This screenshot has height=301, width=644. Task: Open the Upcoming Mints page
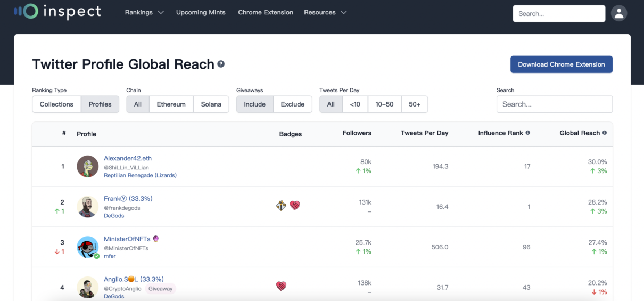[x=201, y=12]
